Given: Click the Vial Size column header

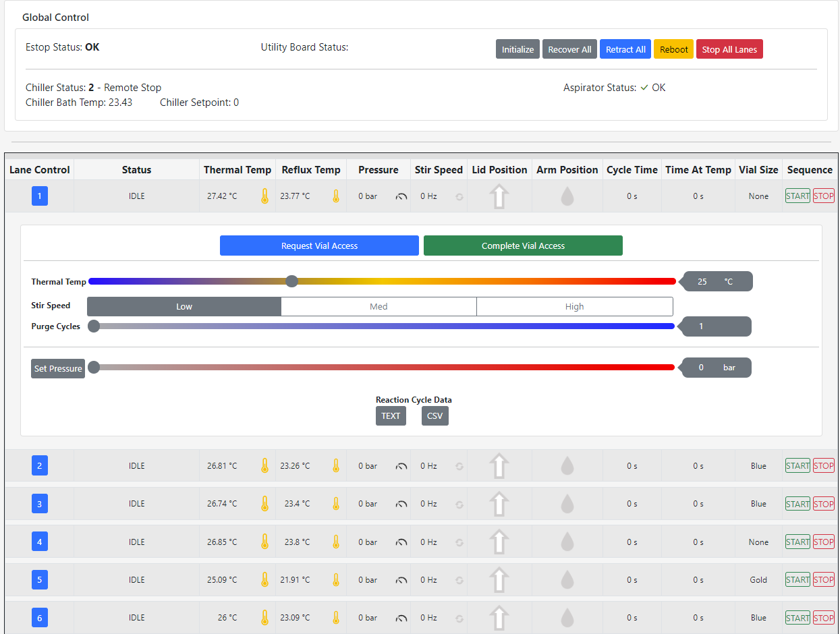Looking at the screenshot, I should (x=758, y=170).
